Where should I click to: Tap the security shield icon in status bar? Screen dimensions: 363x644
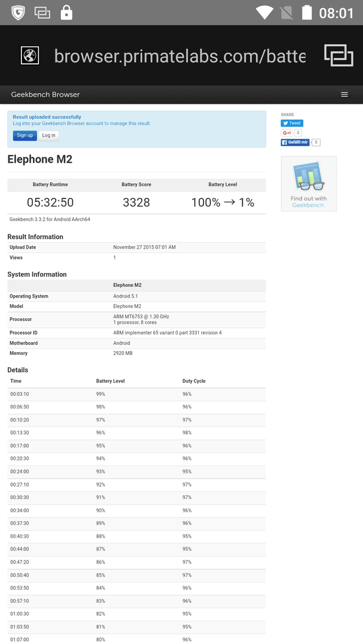tap(18, 13)
